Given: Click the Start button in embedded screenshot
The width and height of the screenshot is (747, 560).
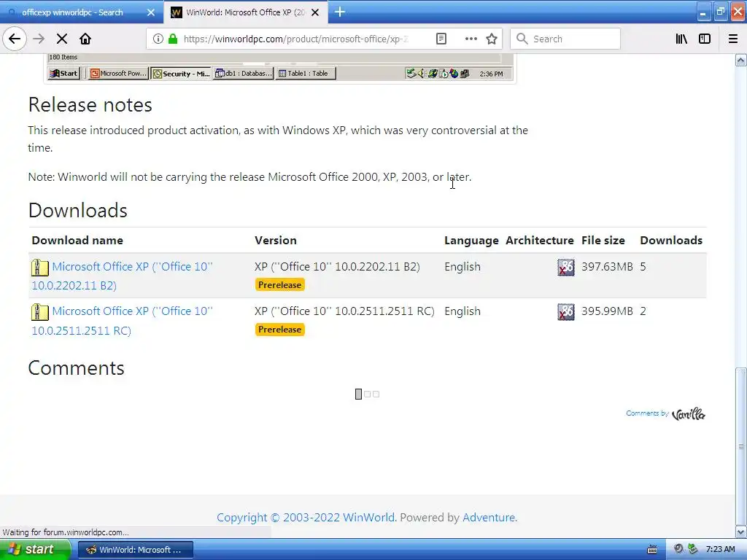Looking at the screenshot, I should click(64, 74).
